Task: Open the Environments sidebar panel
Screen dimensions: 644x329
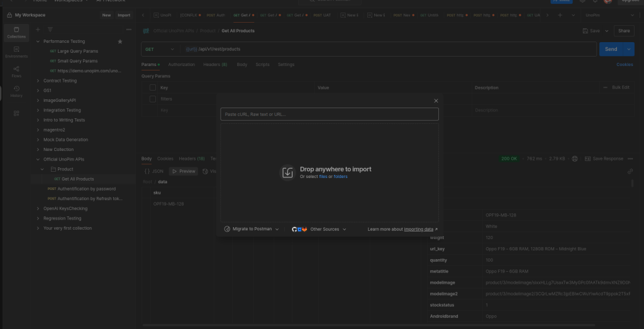Action: (x=16, y=52)
